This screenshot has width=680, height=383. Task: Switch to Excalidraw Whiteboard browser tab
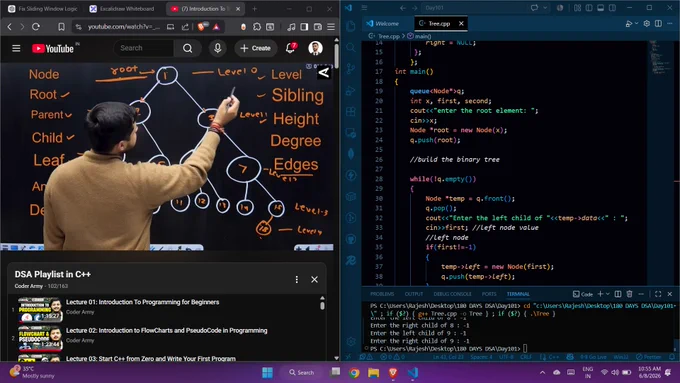click(122, 9)
